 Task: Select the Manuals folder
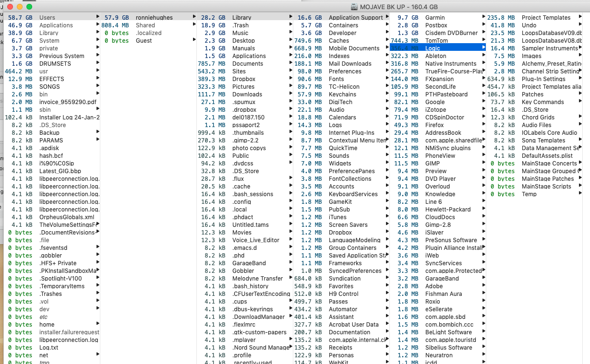click(x=245, y=48)
